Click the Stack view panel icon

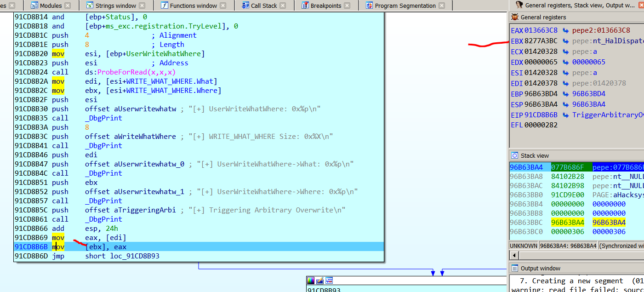point(515,155)
